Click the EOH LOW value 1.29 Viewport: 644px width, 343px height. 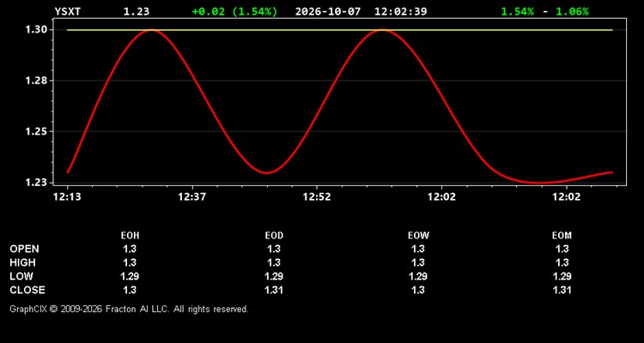pyautogui.click(x=130, y=276)
